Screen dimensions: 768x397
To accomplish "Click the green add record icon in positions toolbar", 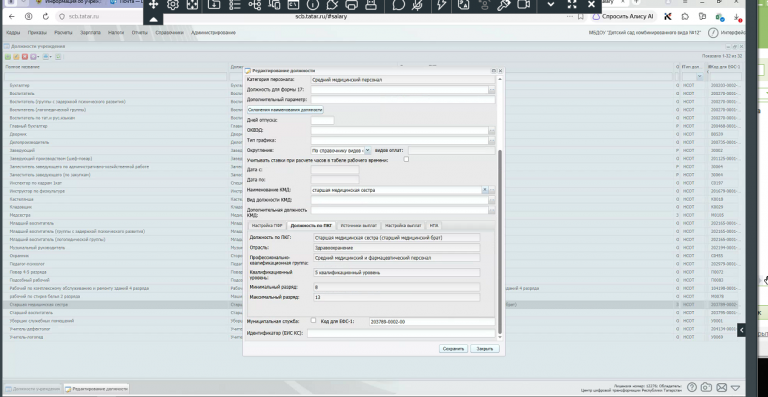I will tap(8, 57).
